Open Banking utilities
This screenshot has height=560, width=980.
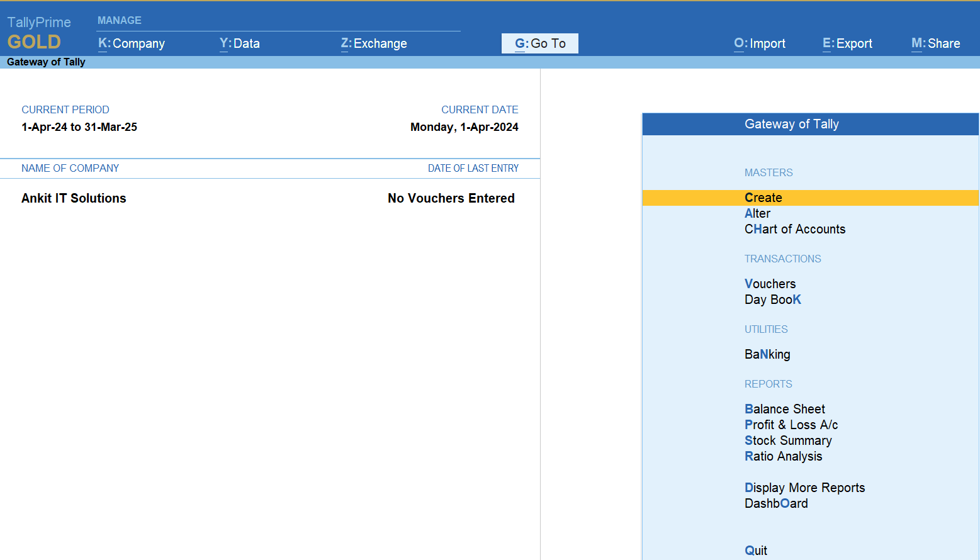coord(767,354)
